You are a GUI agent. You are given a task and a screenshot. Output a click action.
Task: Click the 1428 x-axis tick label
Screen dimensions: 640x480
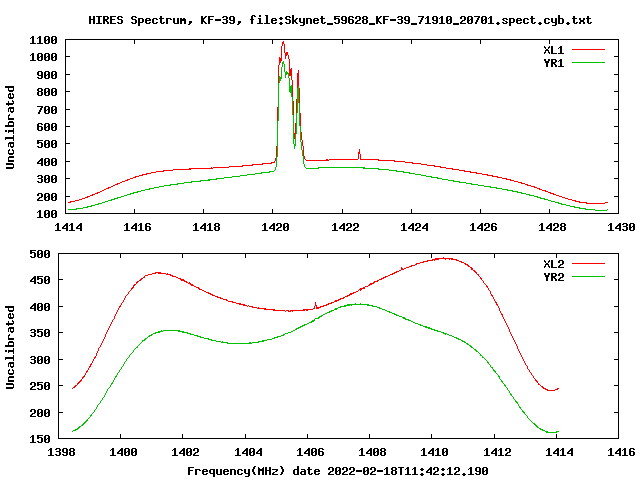click(552, 227)
